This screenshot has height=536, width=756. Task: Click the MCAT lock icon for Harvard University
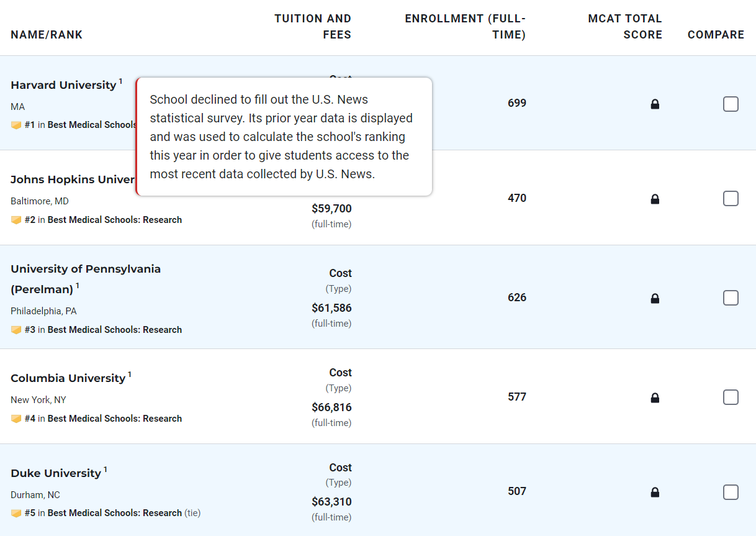click(655, 104)
